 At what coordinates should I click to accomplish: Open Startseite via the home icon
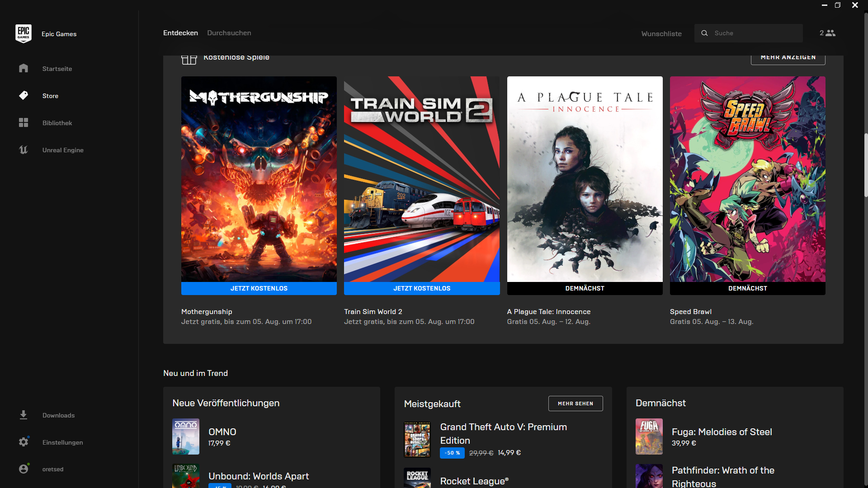point(24,68)
